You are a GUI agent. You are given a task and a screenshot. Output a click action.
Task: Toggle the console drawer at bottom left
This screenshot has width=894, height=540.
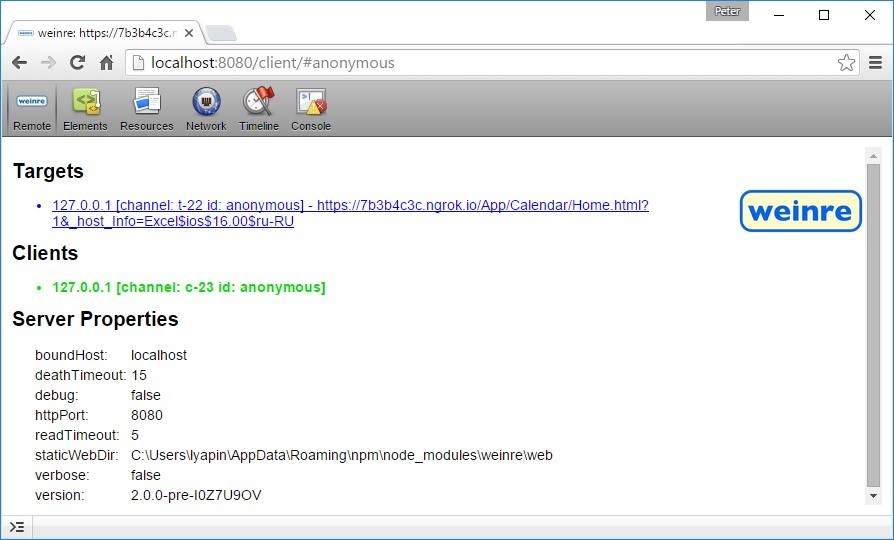(x=17, y=527)
